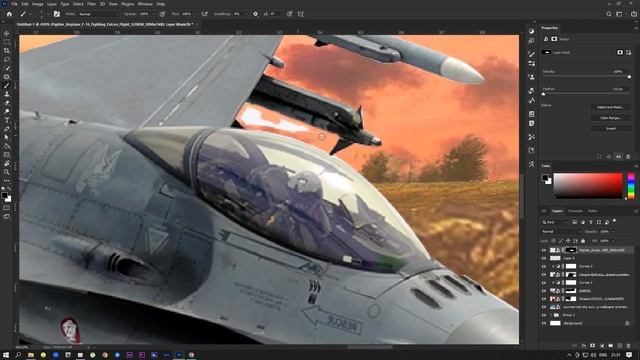This screenshot has width=640, height=360.
Task: Click the Select and Mask button
Action: (610, 107)
